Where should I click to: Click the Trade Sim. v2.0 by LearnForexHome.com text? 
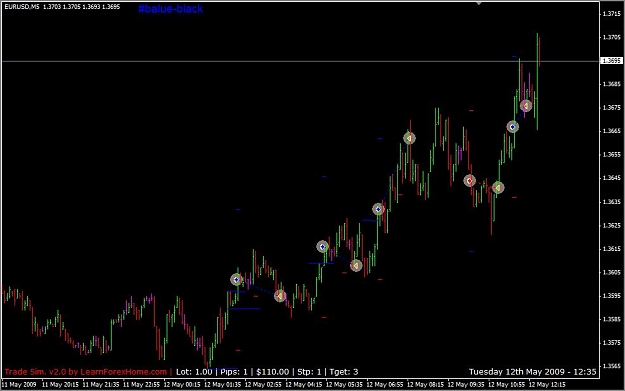pyautogui.click(x=86, y=372)
